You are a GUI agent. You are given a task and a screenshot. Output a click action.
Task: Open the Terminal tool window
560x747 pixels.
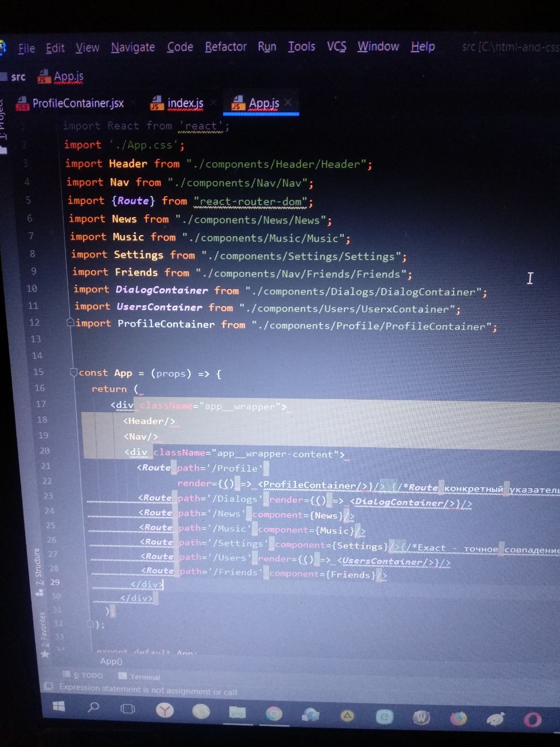139,677
